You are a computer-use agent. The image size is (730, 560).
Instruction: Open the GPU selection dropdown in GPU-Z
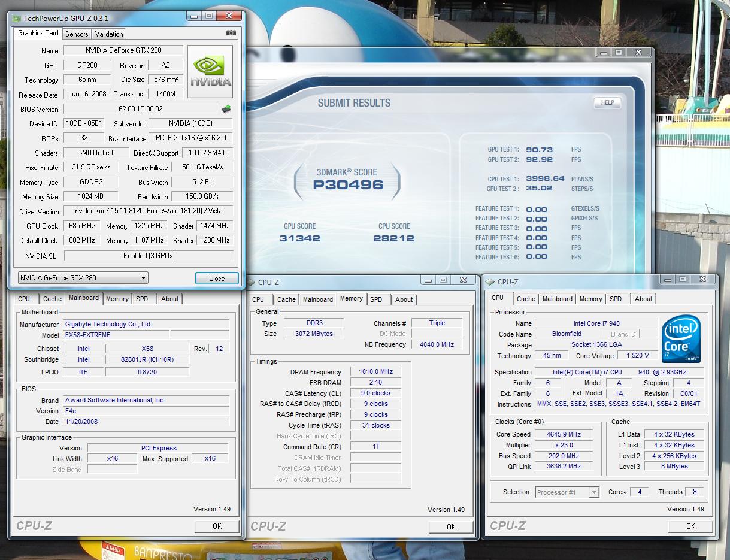82,278
